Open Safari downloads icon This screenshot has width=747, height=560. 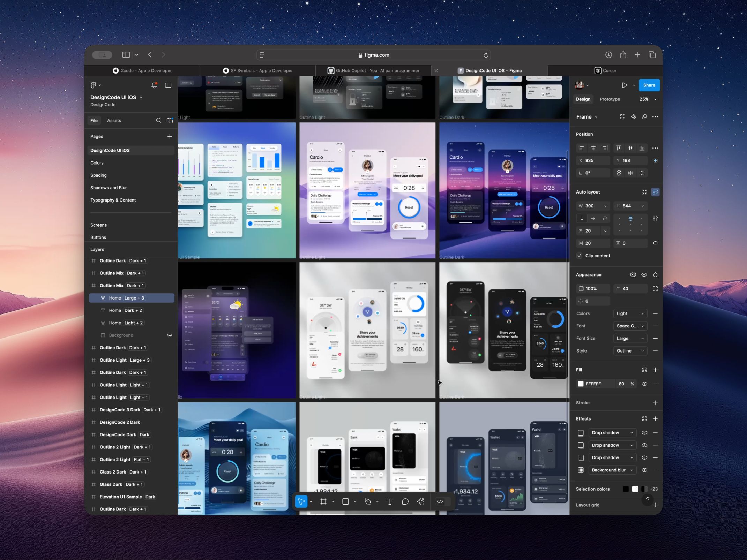(x=608, y=55)
